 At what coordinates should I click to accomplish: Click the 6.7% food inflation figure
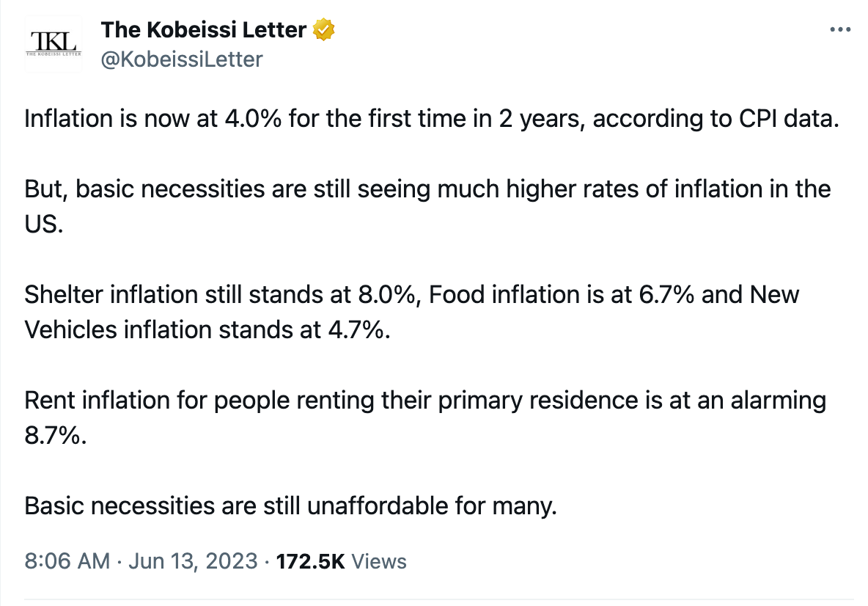[x=666, y=295]
